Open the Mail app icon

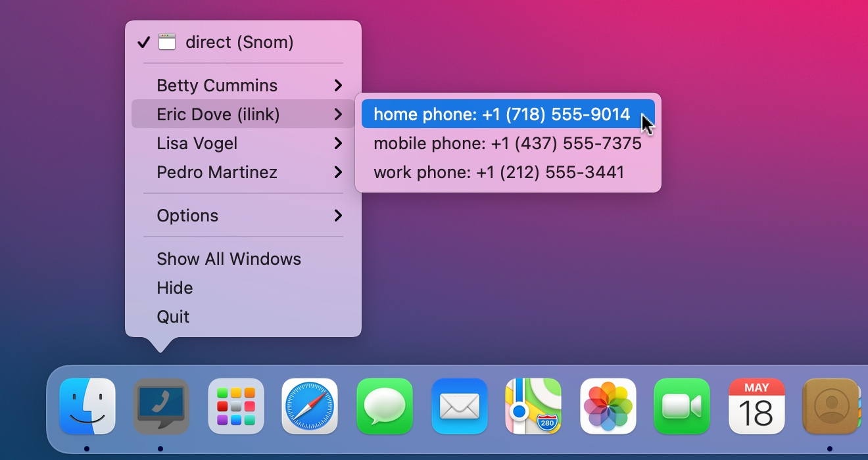(459, 406)
